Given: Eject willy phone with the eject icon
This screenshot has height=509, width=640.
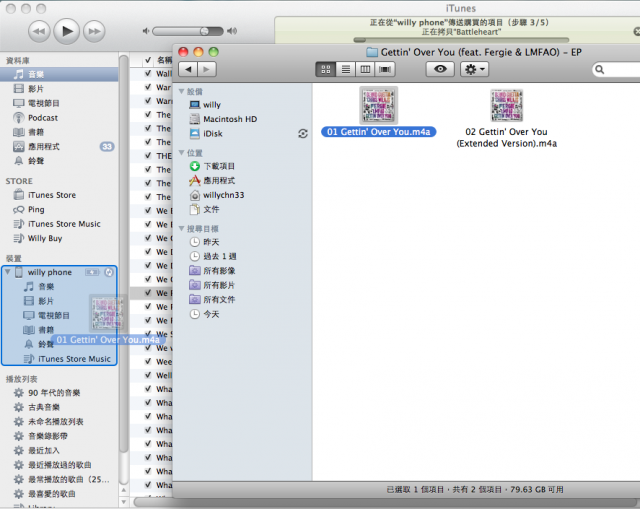Looking at the screenshot, I should (x=109, y=272).
